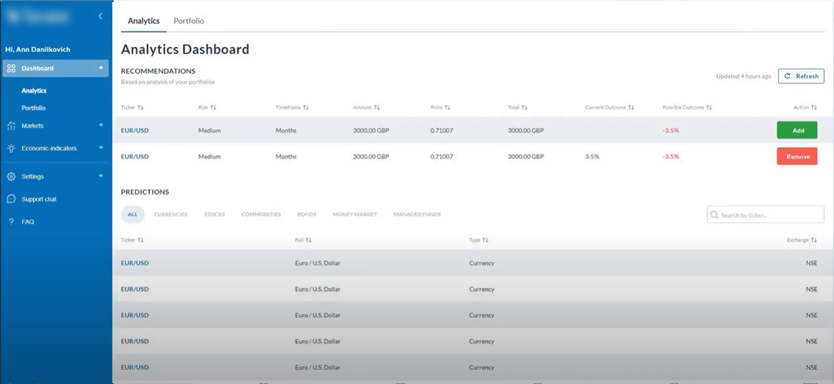Click the Markets chart icon
This screenshot has width=834, height=384.
coord(11,126)
